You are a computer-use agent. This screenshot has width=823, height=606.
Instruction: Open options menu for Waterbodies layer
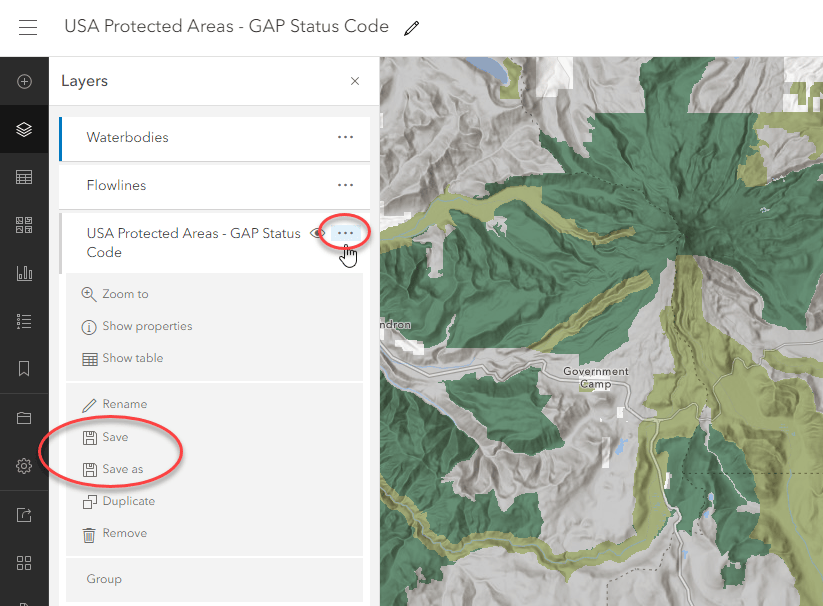click(x=345, y=137)
